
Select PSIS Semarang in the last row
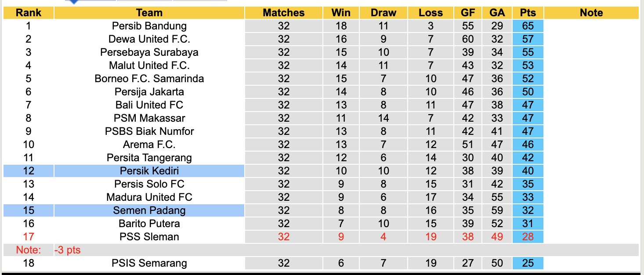pos(149,263)
